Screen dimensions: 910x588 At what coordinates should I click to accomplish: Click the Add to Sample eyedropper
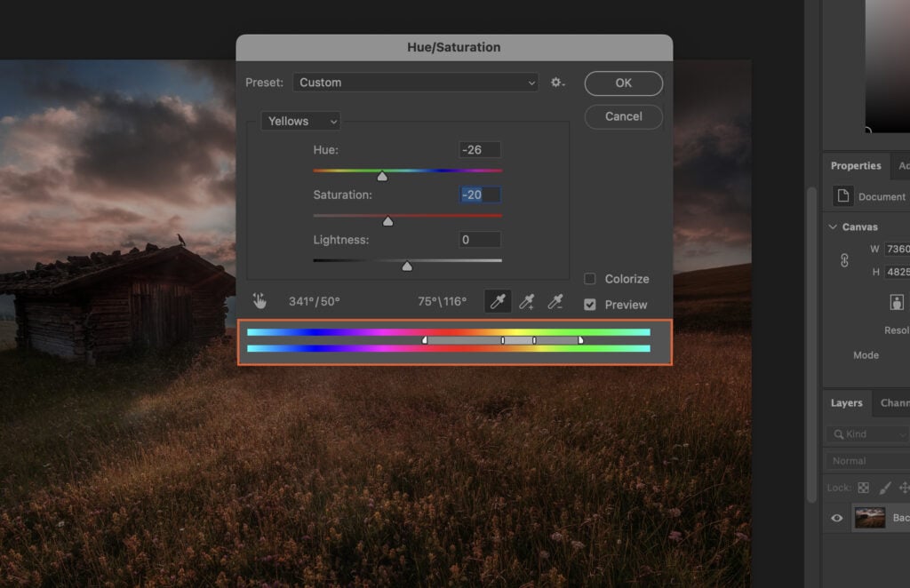pyautogui.click(x=526, y=300)
